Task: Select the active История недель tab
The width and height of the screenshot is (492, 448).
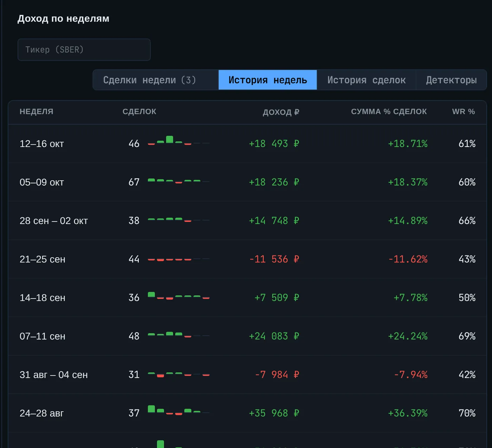Action: tap(267, 80)
